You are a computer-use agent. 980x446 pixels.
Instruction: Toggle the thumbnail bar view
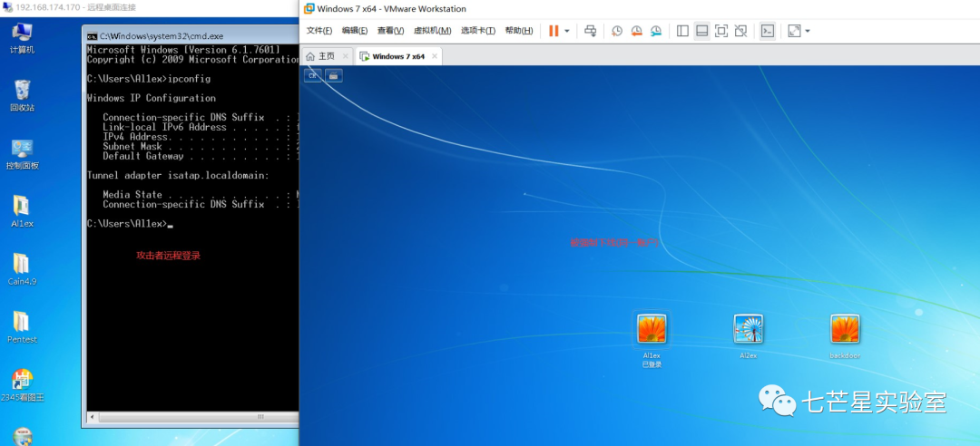click(701, 31)
